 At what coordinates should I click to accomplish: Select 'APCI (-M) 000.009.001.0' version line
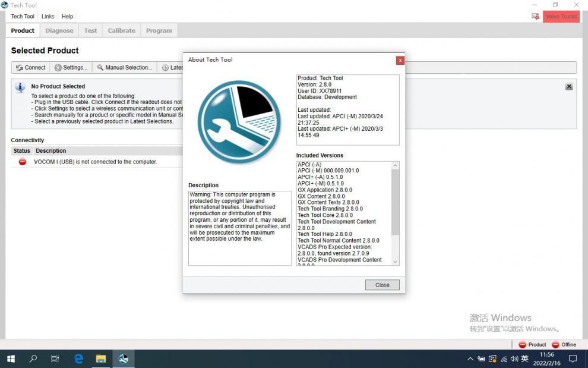click(328, 171)
